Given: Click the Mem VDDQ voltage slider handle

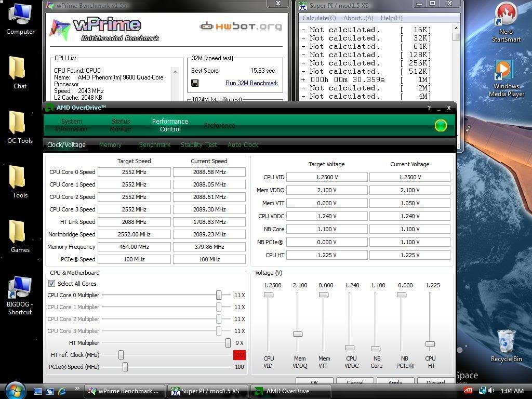Looking at the screenshot, I should coord(298,334).
